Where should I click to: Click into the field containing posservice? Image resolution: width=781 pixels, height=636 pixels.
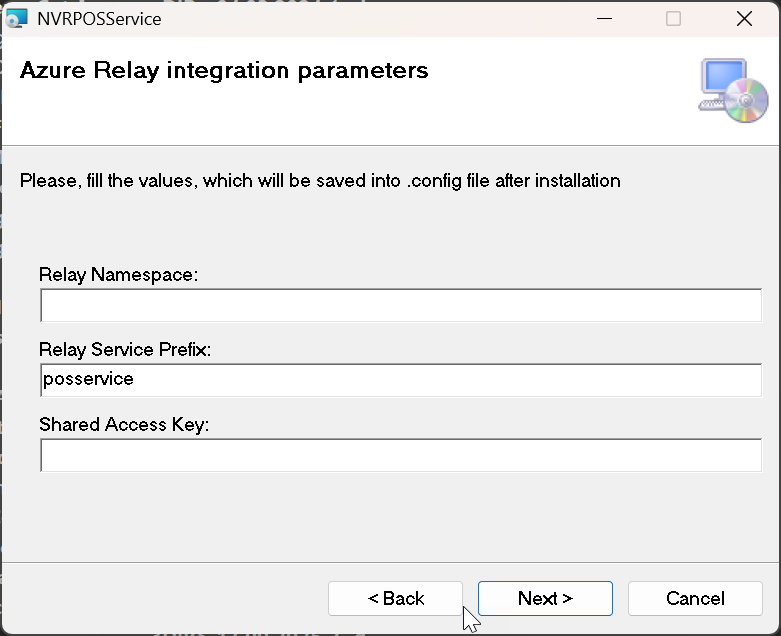(x=400, y=380)
